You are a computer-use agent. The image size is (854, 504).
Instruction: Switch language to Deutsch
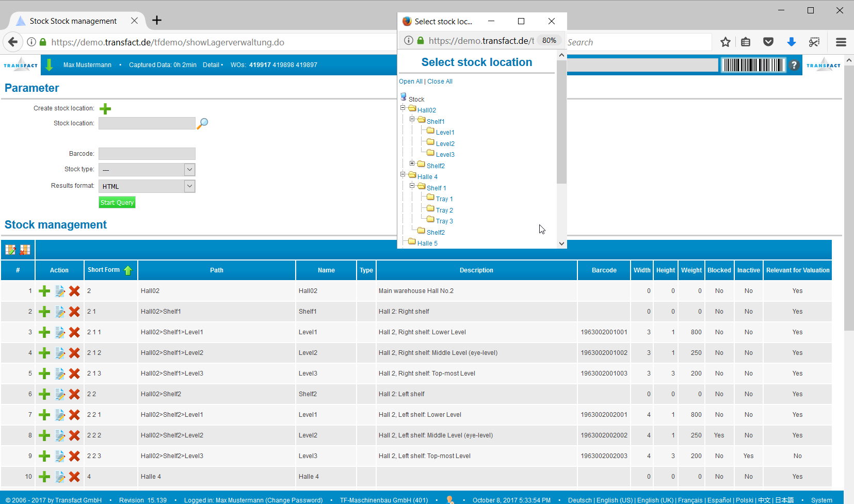(x=580, y=500)
